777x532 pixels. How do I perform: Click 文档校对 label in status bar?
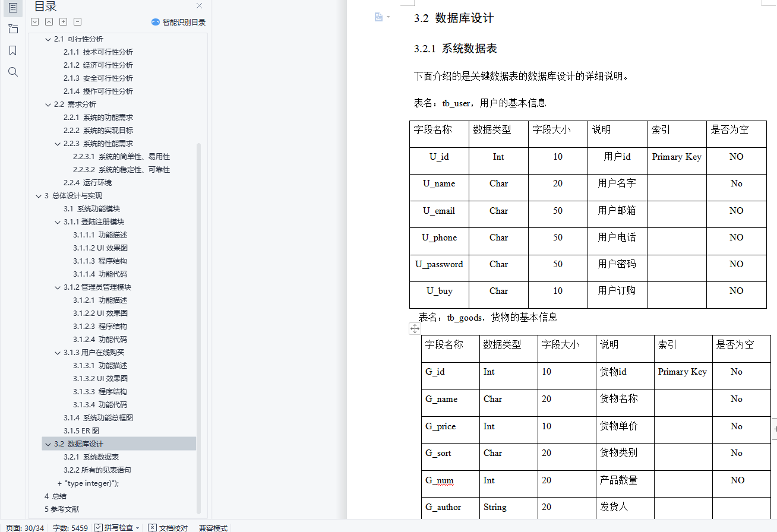pos(173,527)
